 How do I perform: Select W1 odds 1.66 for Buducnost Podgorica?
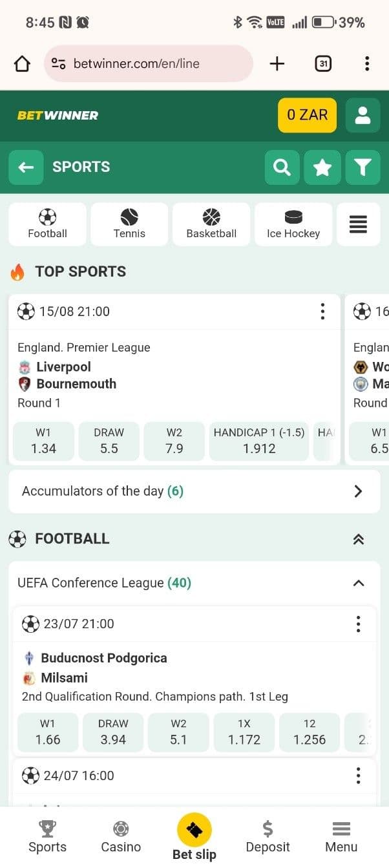pyautogui.click(x=47, y=732)
